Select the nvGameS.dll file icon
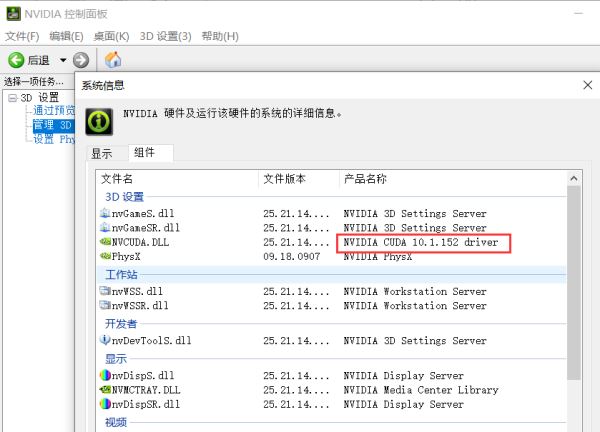Viewport: 600px width, 432px height. tap(105, 213)
